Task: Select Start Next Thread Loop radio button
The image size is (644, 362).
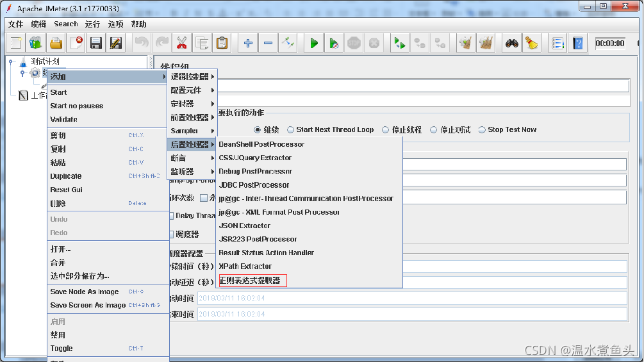Action: point(290,129)
